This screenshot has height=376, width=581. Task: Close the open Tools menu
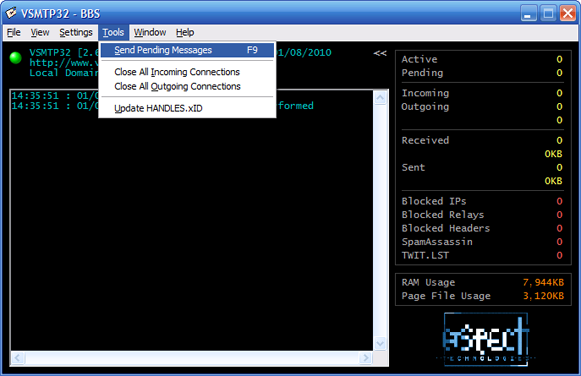(113, 33)
